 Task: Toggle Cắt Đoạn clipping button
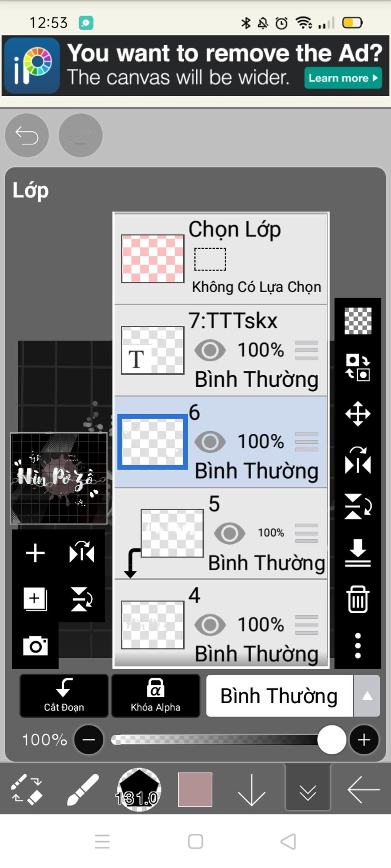pyautogui.click(x=64, y=696)
